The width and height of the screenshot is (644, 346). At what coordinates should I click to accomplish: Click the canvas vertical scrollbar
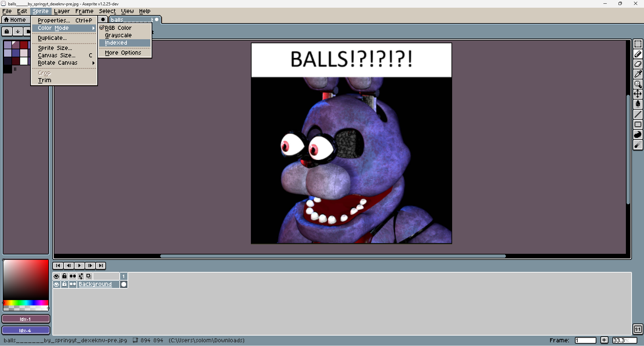[x=628, y=150]
